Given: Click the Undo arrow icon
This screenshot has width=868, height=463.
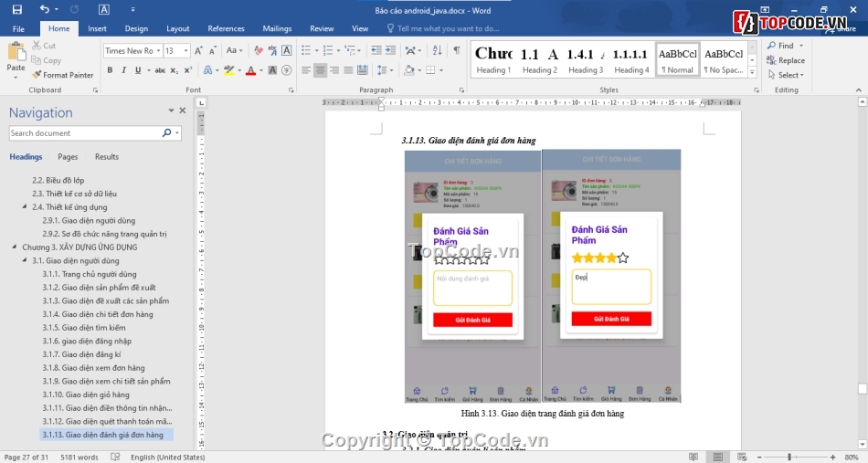Looking at the screenshot, I should (44, 10).
